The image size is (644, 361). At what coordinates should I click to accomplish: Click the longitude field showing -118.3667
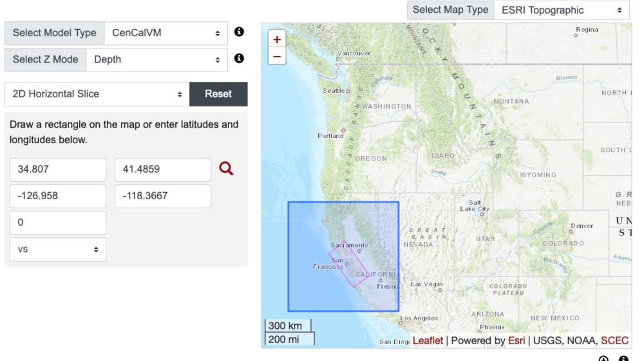162,196
